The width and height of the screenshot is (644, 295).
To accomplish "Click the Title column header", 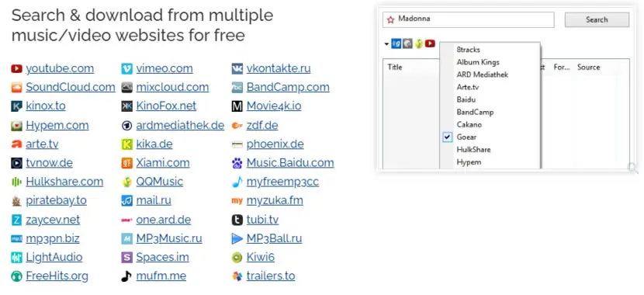I will (395, 67).
